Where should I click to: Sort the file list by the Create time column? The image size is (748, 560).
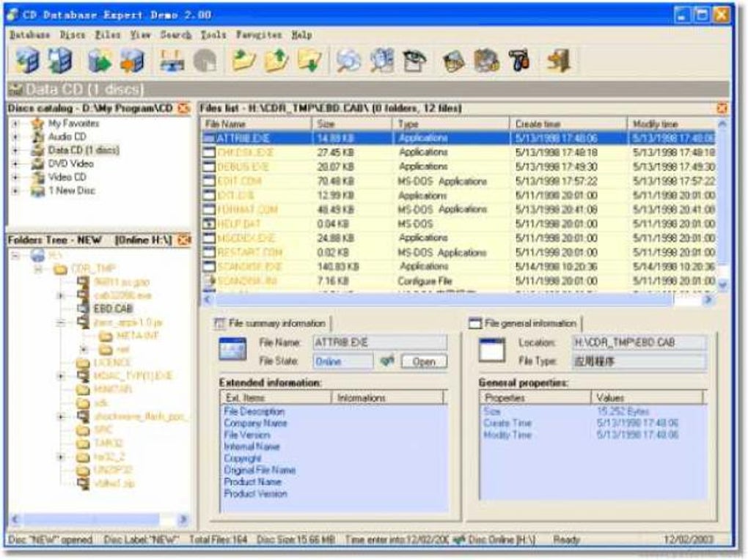[568, 124]
